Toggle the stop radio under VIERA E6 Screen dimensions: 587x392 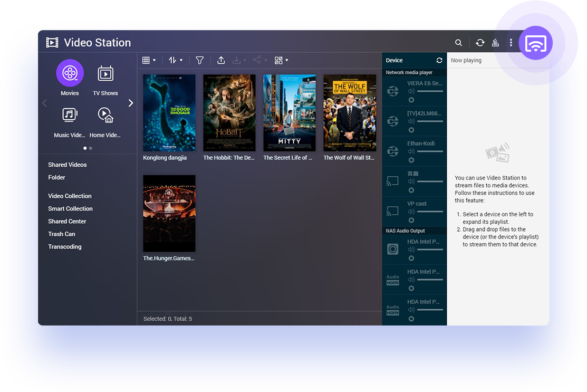tap(411, 100)
